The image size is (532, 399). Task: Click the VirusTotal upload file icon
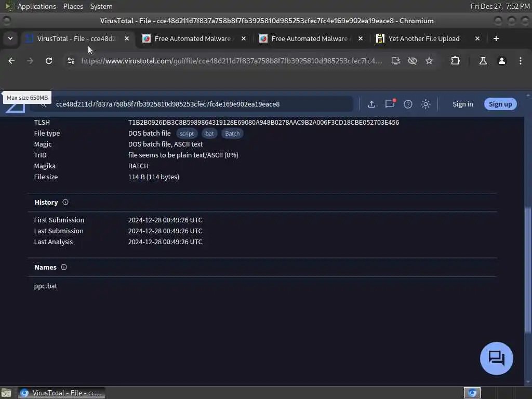(371, 104)
